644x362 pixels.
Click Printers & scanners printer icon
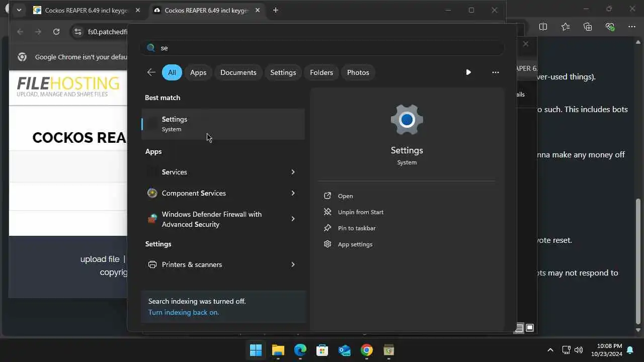coord(152,264)
